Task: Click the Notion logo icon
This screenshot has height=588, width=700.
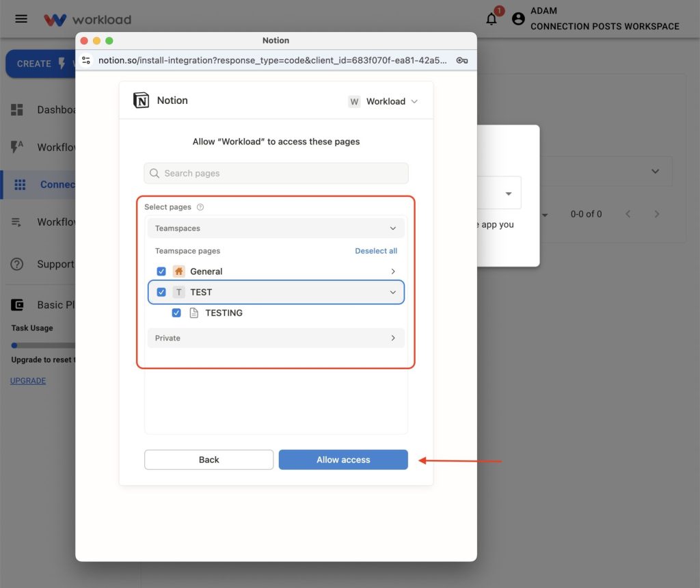Action: pyautogui.click(x=141, y=101)
